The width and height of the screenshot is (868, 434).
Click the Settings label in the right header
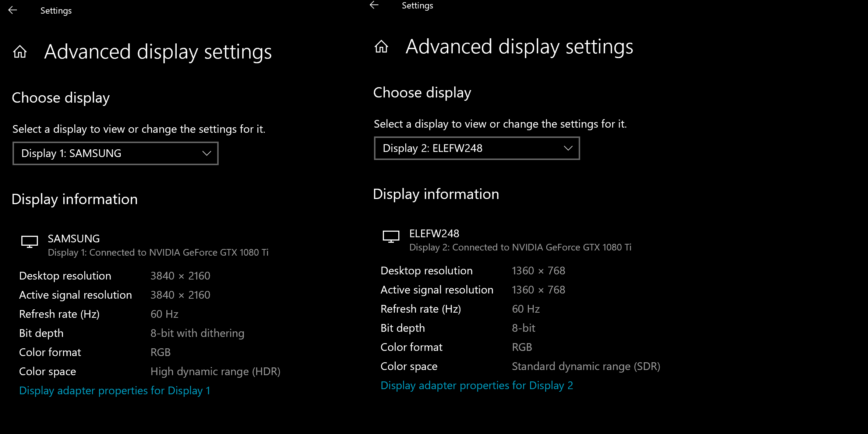(x=417, y=5)
